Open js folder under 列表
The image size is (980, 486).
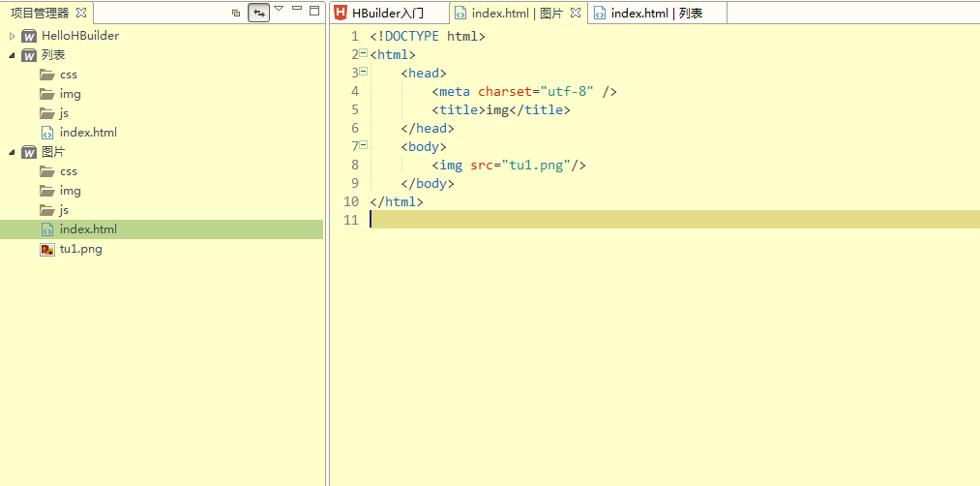(65, 113)
